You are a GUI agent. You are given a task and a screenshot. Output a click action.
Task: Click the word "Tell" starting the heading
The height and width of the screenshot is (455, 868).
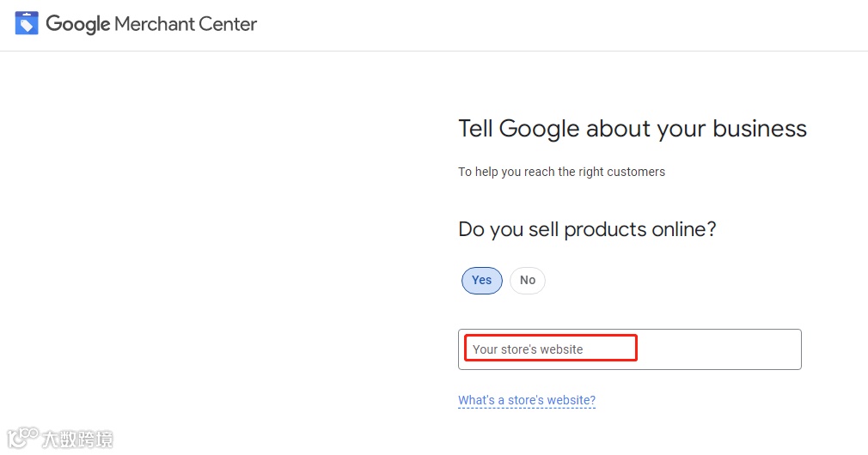475,129
